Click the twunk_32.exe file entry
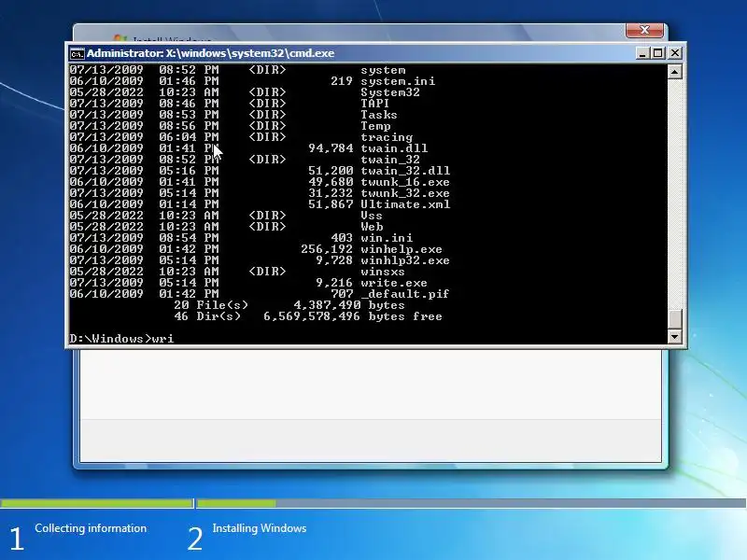This screenshot has height=560, width=747. 405,193
